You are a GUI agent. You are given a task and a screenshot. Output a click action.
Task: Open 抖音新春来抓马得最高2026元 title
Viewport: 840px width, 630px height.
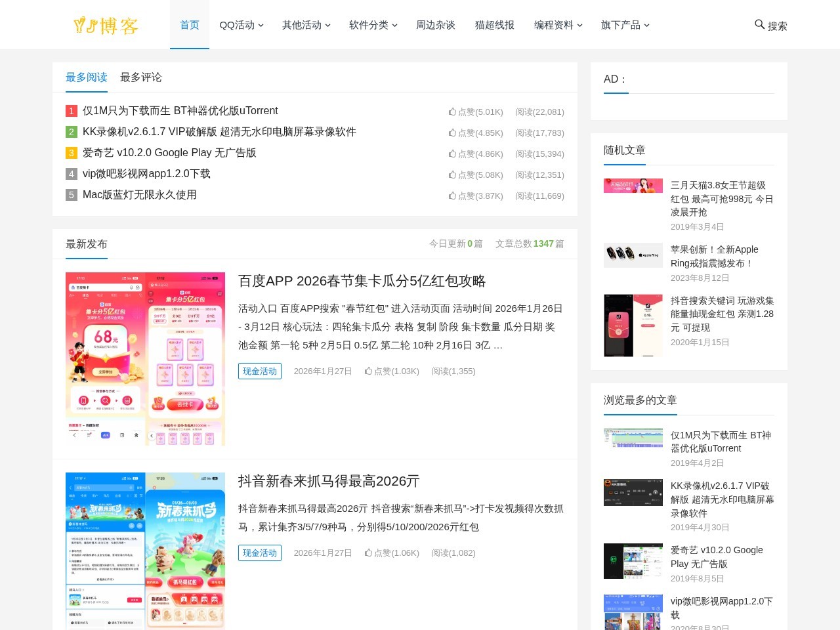[x=329, y=481]
